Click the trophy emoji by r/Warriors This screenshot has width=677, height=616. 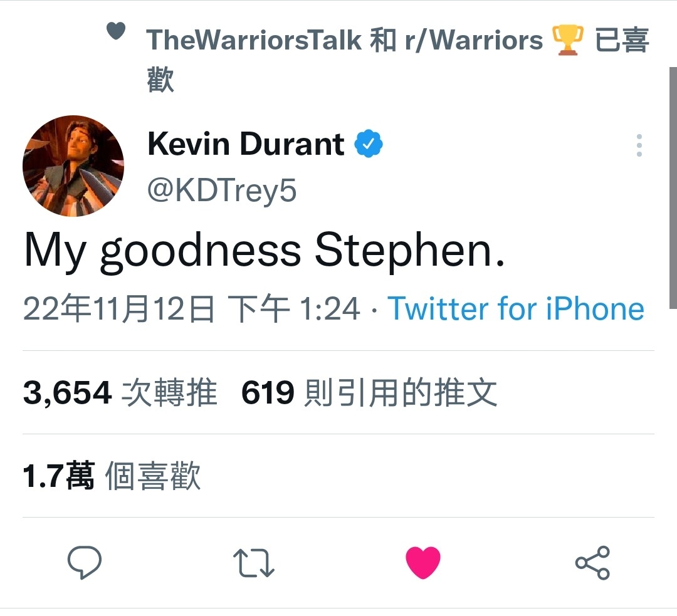pyautogui.click(x=568, y=39)
